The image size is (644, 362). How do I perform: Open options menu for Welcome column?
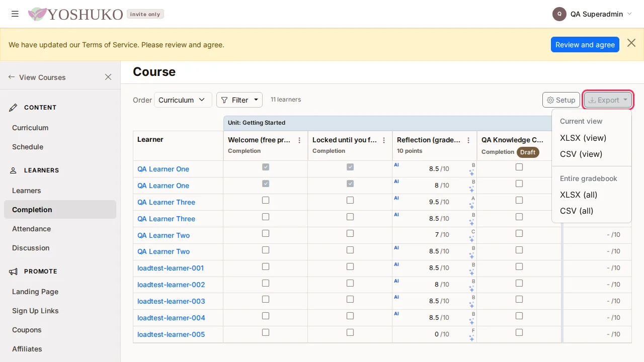(x=299, y=140)
